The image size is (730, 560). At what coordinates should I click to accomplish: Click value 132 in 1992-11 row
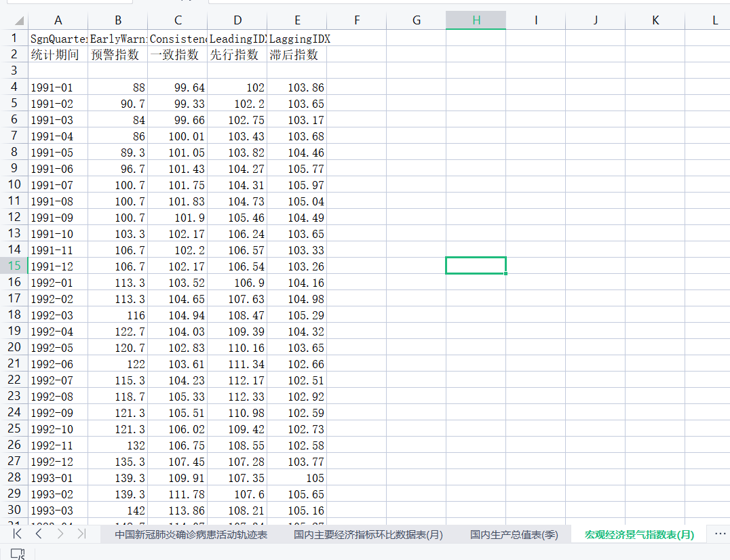pos(118,445)
